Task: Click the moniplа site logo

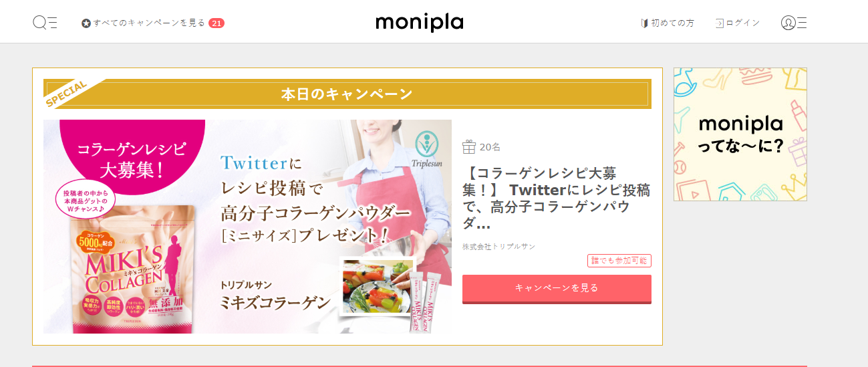Action: (420, 23)
